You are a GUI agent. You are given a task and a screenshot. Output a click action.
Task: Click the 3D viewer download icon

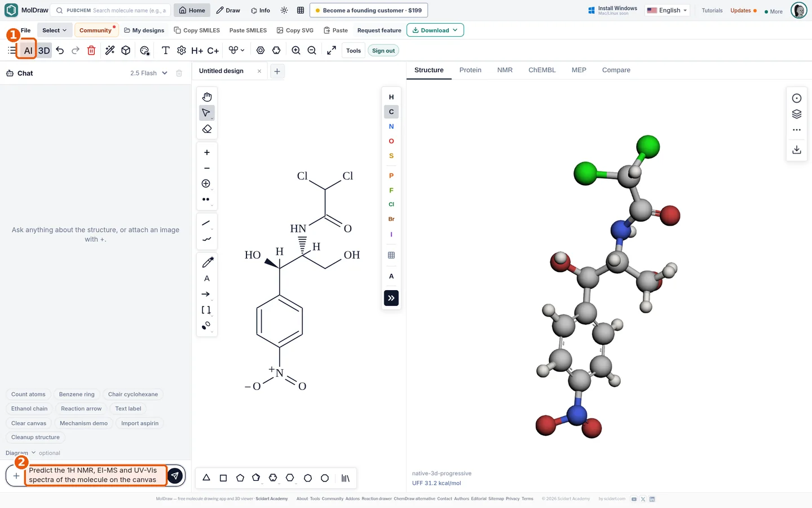[797, 150]
